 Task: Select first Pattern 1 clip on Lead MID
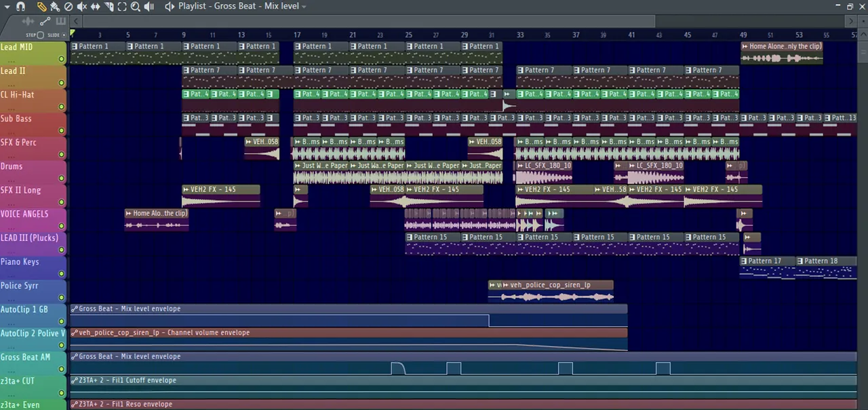pos(98,53)
